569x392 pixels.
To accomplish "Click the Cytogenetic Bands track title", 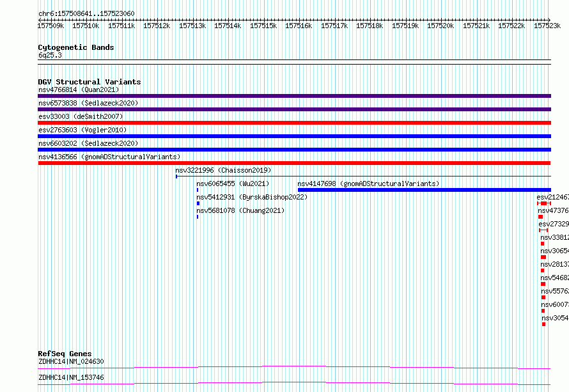I will (76, 47).
